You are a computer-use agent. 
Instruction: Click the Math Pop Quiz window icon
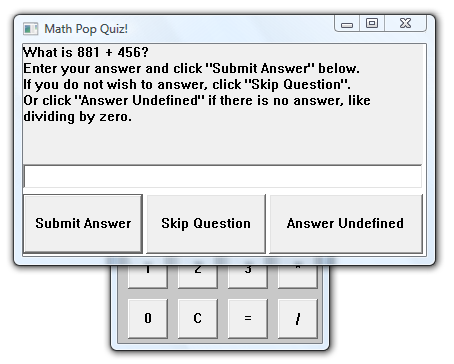tap(30, 29)
